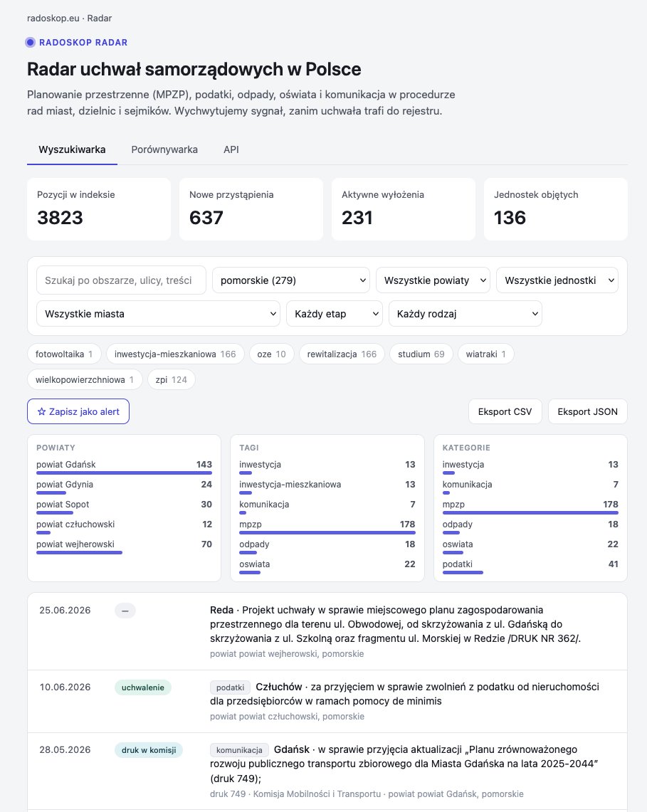The image size is (647, 812).
Task: Toggle the 'rewitalizacja 166' tag chip
Action: tap(342, 354)
